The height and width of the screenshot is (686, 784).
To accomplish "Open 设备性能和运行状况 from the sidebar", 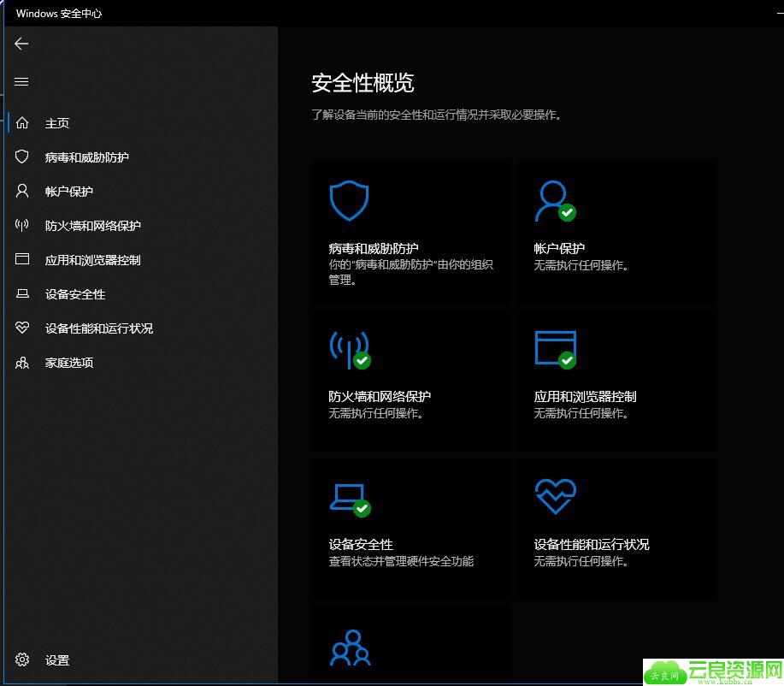I will (99, 328).
